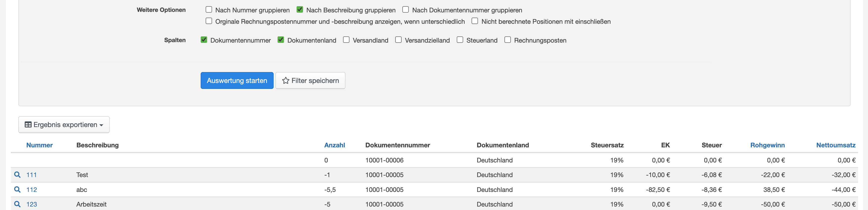
Task: Click 'Auswertung starten' button
Action: tap(237, 80)
